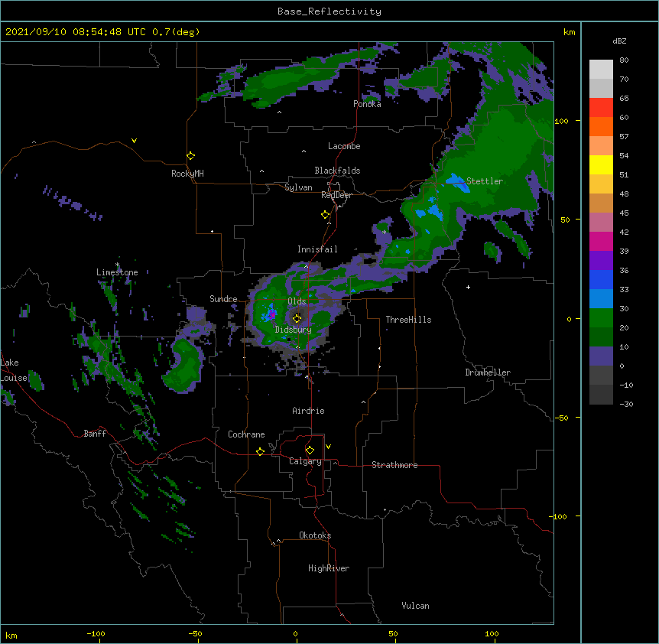
Task: Select the yellow 51-54 dBZ legend color
Action: tap(601, 164)
